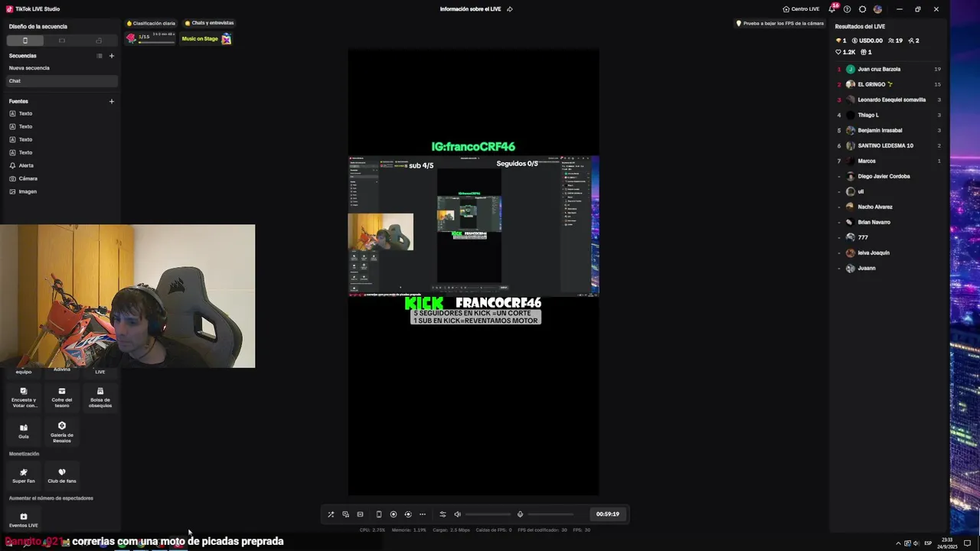Image resolution: width=980 pixels, height=551 pixels.
Task: Open the Music on Stage banner
Action: [206, 38]
